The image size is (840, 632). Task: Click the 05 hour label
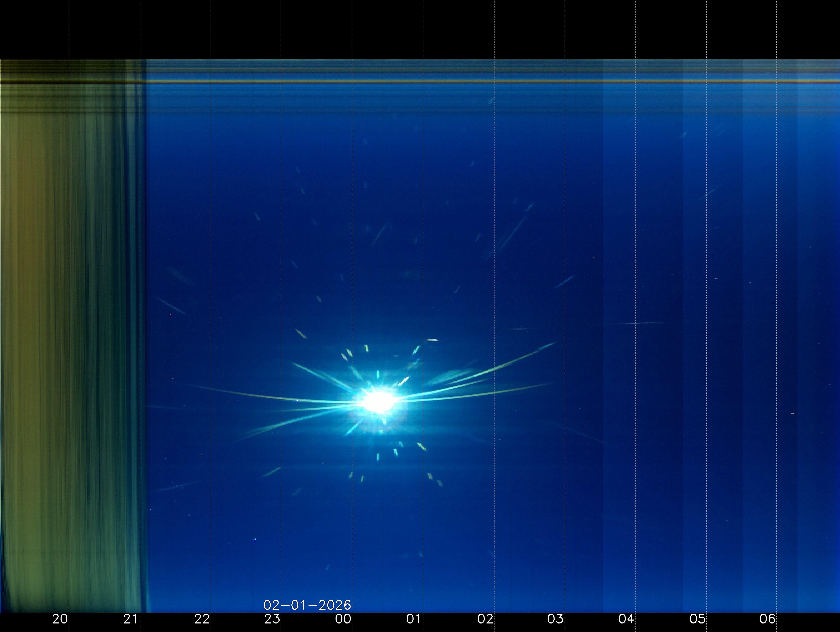[697, 619]
